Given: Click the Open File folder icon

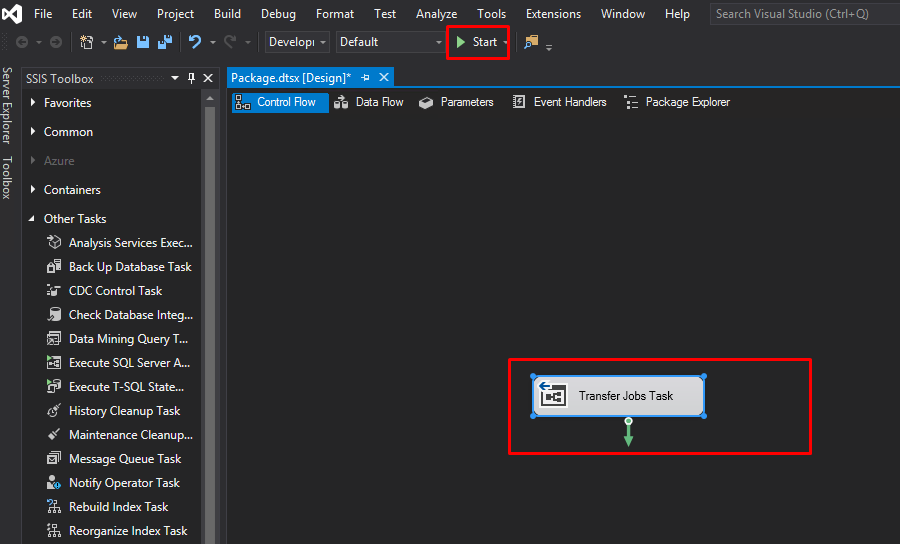Looking at the screenshot, I should pyautogui.click(x=121, y=42).
